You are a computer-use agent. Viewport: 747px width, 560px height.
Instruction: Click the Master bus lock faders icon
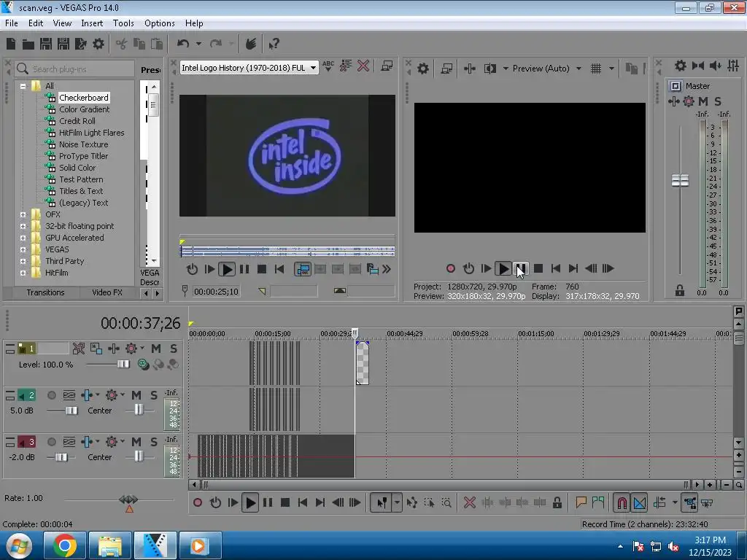(680, 290)
